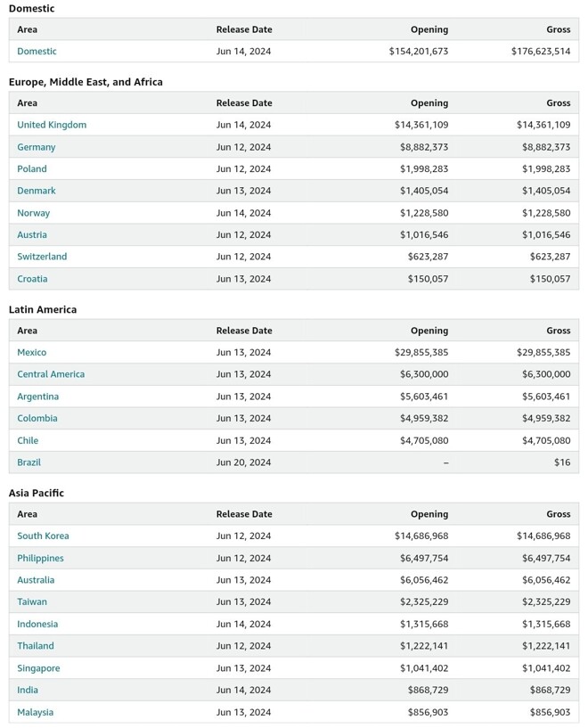Click the Singapore link
588x728 pixels.
pyautogui.click(x=38, y=668)
